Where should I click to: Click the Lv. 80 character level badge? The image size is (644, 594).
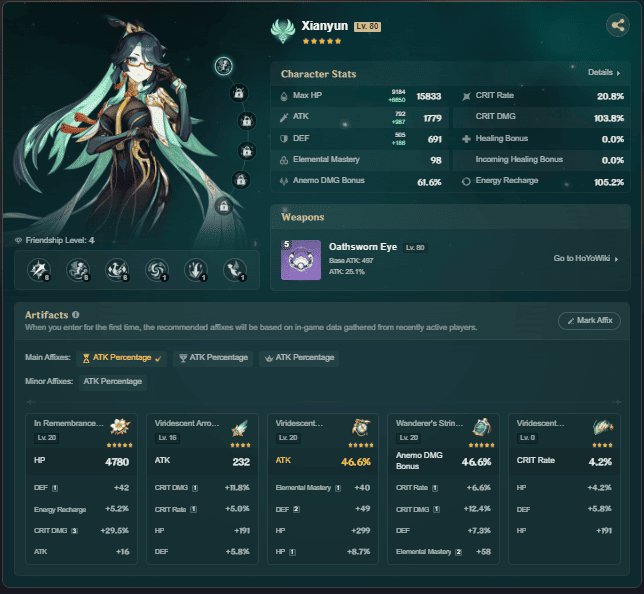coord(367,27)
